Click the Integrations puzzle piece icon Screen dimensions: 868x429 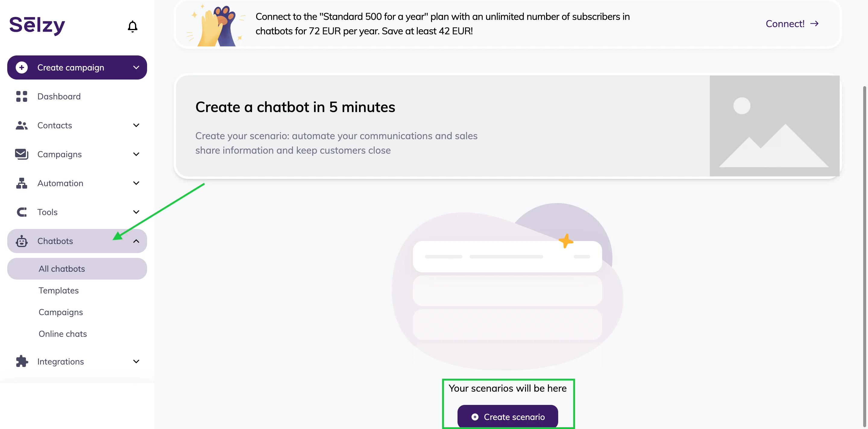(22, 361)
